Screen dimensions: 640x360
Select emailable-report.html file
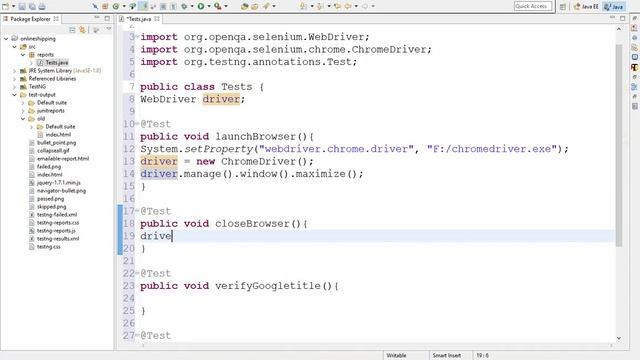click(63, 158)
